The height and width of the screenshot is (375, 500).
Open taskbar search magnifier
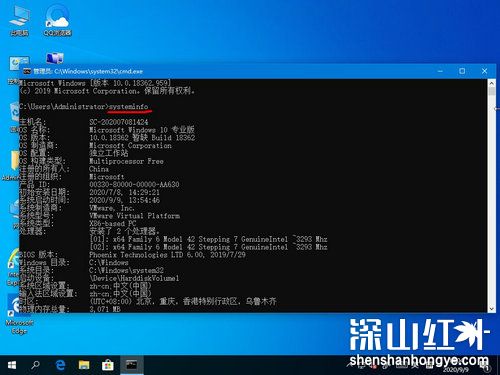point(35,365)
